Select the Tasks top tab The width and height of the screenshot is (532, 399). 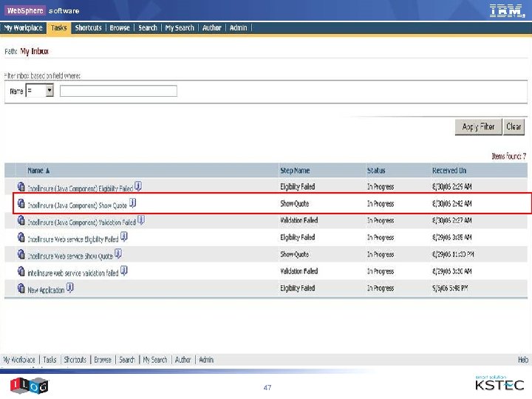[x=59, y=28]
